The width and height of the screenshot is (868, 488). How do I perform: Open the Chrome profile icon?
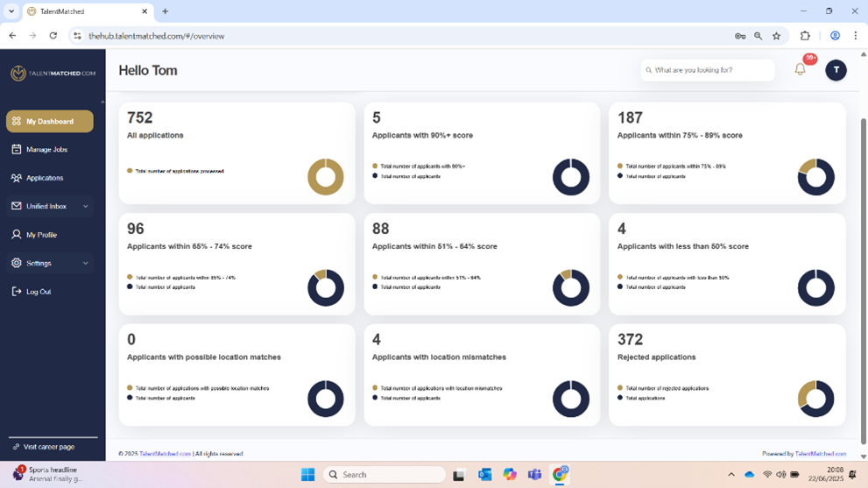click(x=835, y=36)
